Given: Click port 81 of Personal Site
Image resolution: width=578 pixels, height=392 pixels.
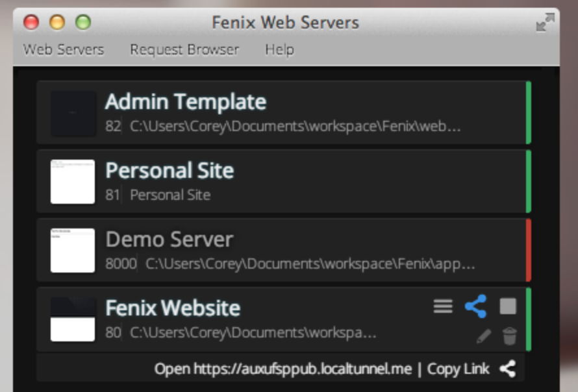Looking at the screenshot, I should pos(112,195).
